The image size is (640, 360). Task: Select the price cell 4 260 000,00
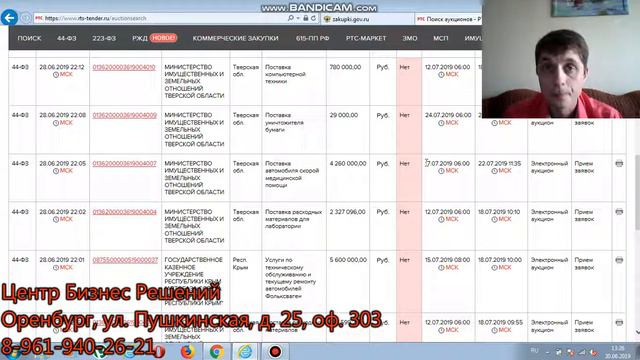point(348,164)
